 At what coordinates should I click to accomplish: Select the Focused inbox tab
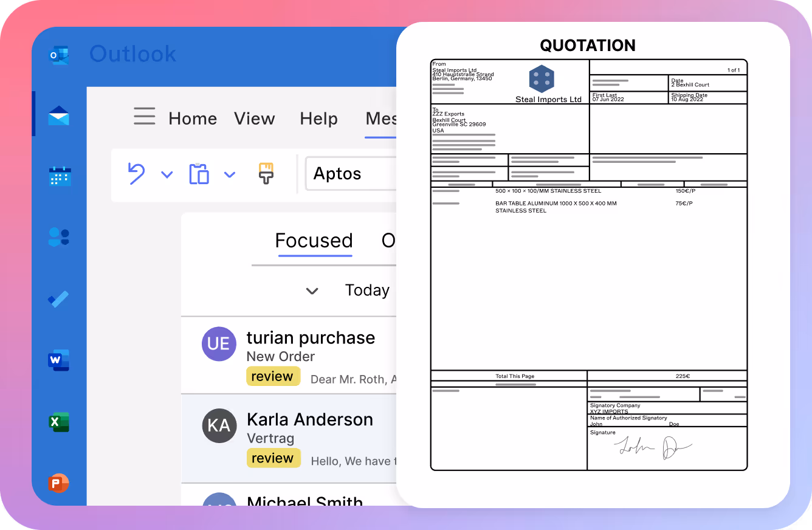point(314,241)
